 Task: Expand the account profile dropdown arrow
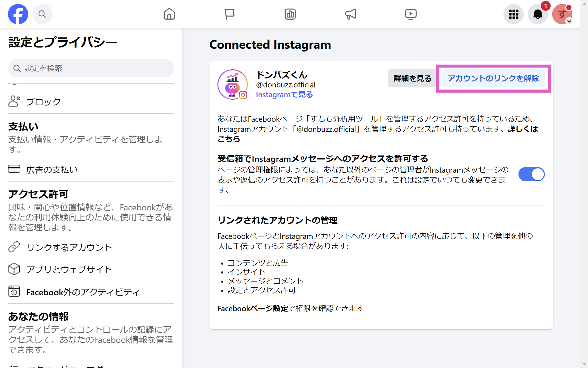coord(569,21)
